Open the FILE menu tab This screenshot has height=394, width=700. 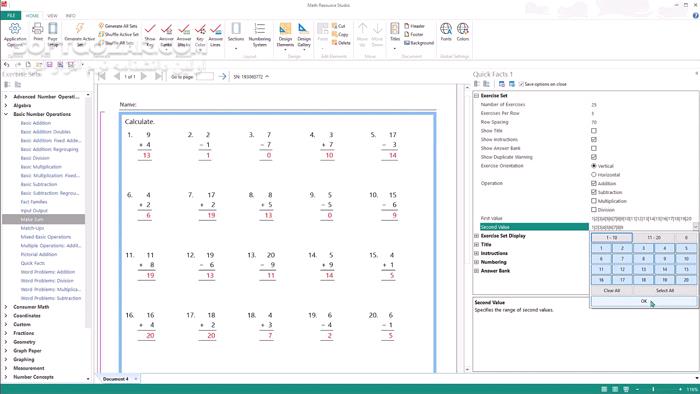click(11, 15)
